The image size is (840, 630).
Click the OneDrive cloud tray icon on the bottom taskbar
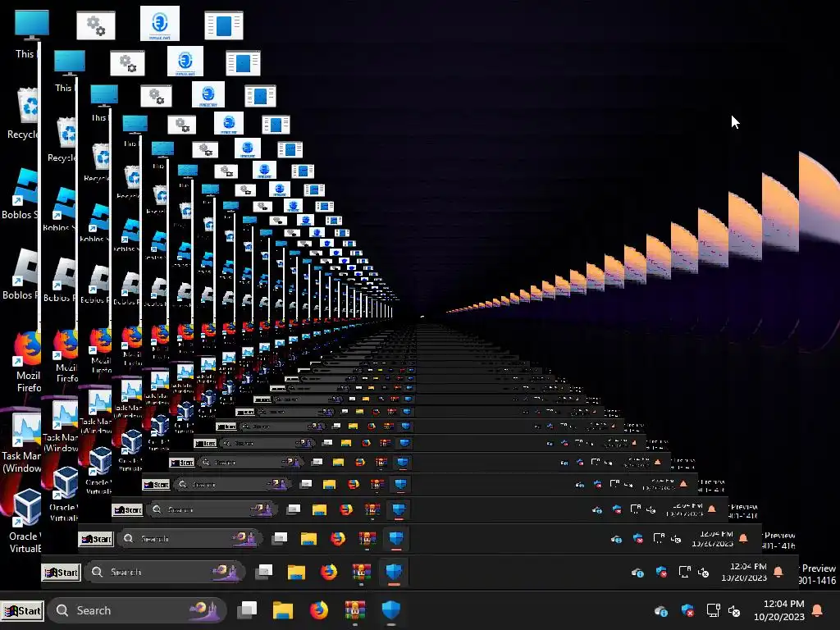[661, 610]
